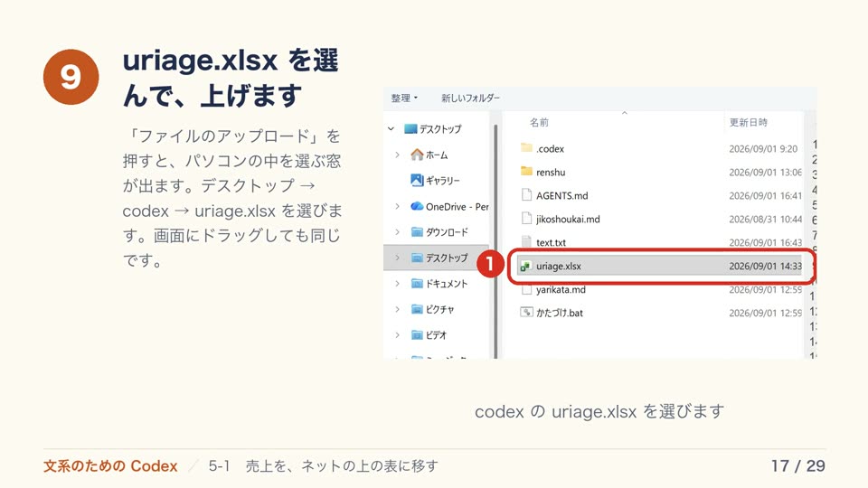The height and width of the screenshot is (488, 868).
Task: Select ホーム in the navigation tree
Action: click(437, 155)
